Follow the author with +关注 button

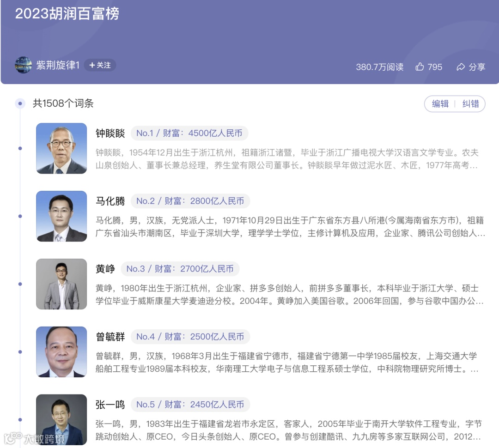[100, 65]
